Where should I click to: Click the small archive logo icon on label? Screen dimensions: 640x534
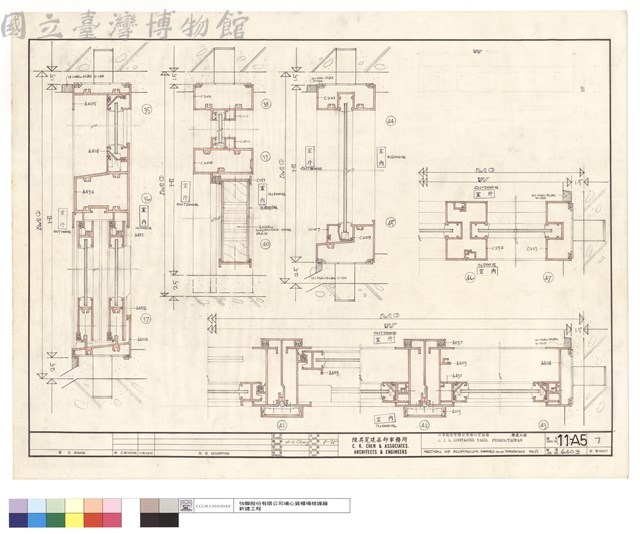[x=187, y=505]
